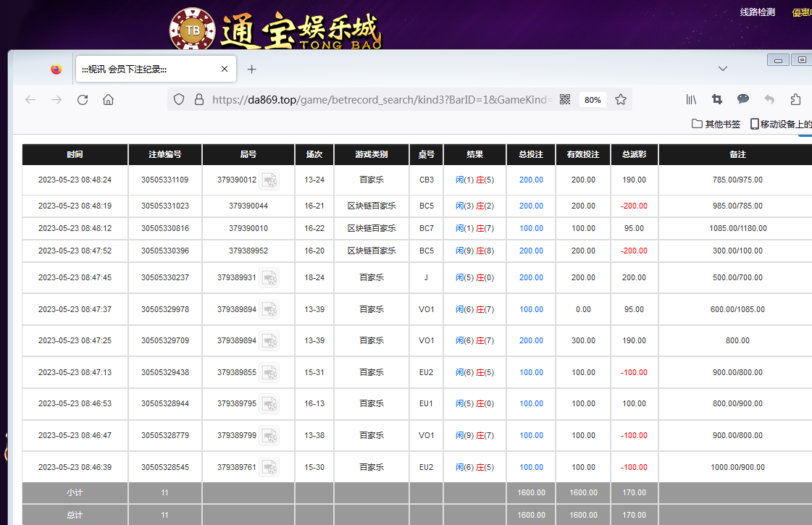Click table number CB3 cell
The height and width of the screenshot is (525, 812).
point(427,180)
